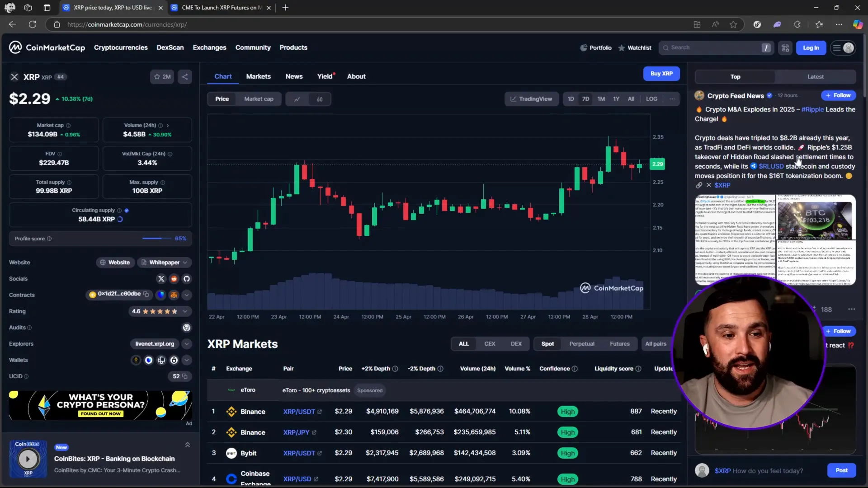Open XRP Reddit social link

[174, 279]
